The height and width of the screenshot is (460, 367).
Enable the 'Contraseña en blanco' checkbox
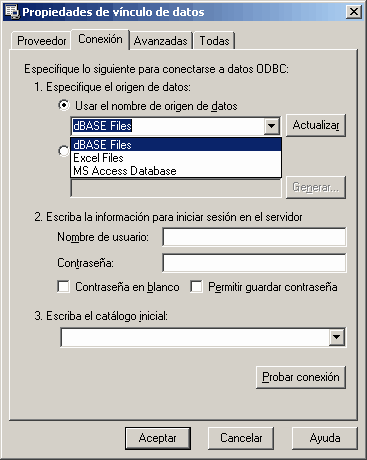click(63, 287)
